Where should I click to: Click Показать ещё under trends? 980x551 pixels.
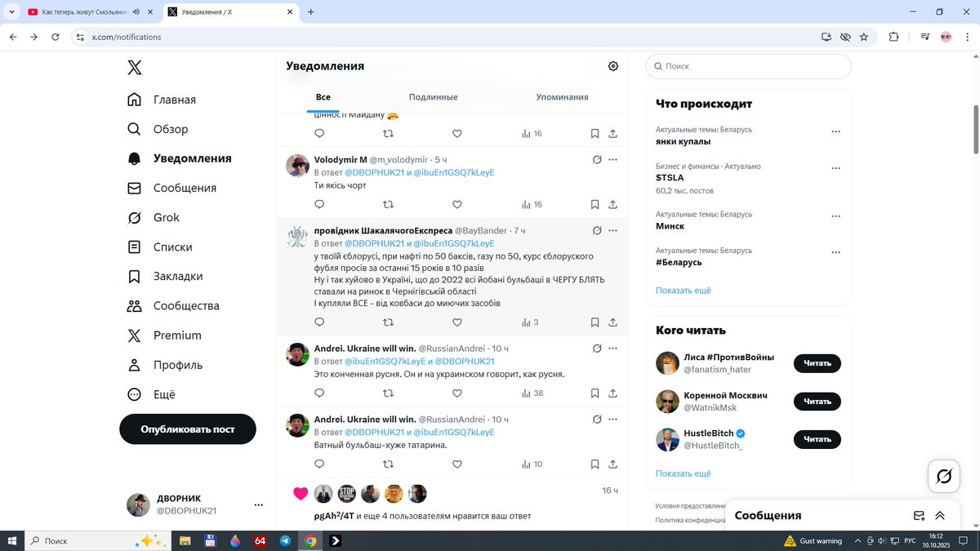click(x=683, y=290)
